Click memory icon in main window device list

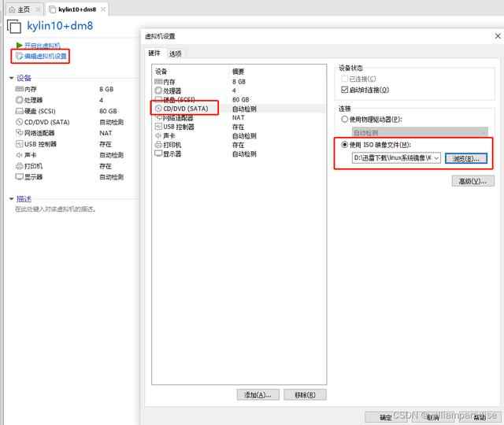click(19, 89)
